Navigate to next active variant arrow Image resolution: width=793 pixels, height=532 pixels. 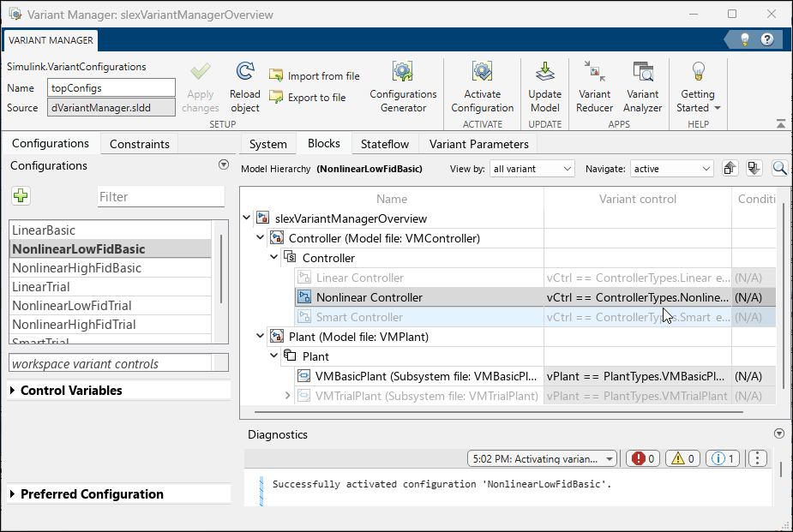click(754, 168)
